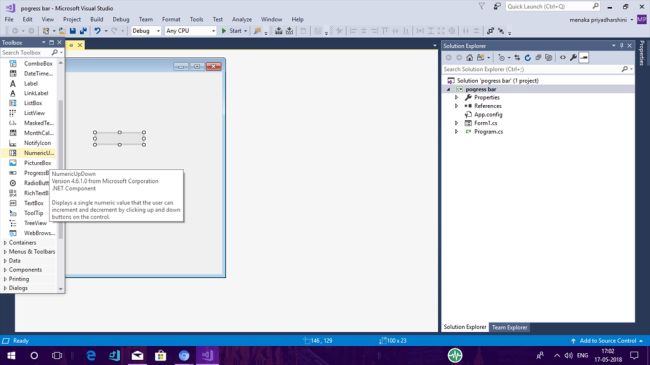Click the Undo arrow in the toolbar
This screenshot has height=365, width=650.
click(x=97, y=31)
